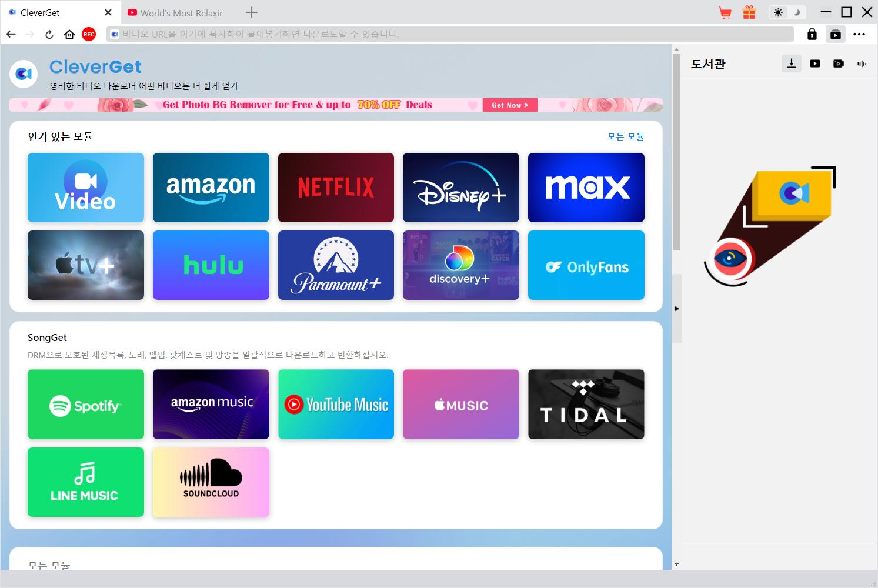The height and width of the screenshot is (588, 878).
Task: Click the 모든 모듈 link
Action: coord(626,136)
